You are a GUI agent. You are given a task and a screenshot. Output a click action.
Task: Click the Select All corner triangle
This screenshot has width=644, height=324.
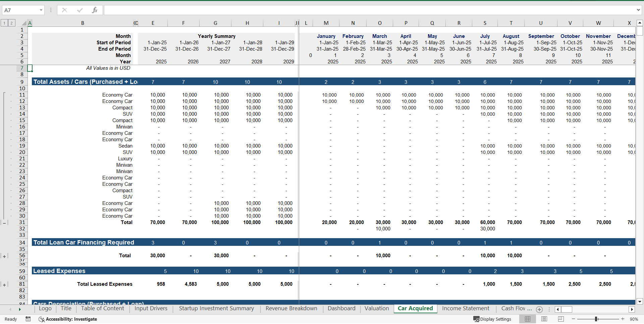point(23,23)
